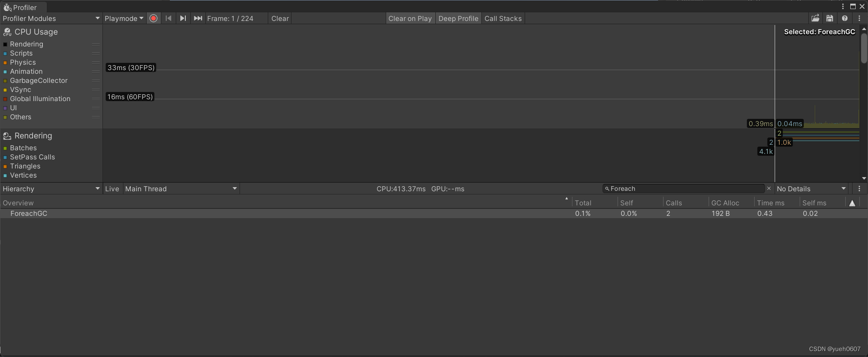The width and height of the screenshot is (868, 357).
Task: Click the 16ms (60FPS) label
Action: [130, 97]
